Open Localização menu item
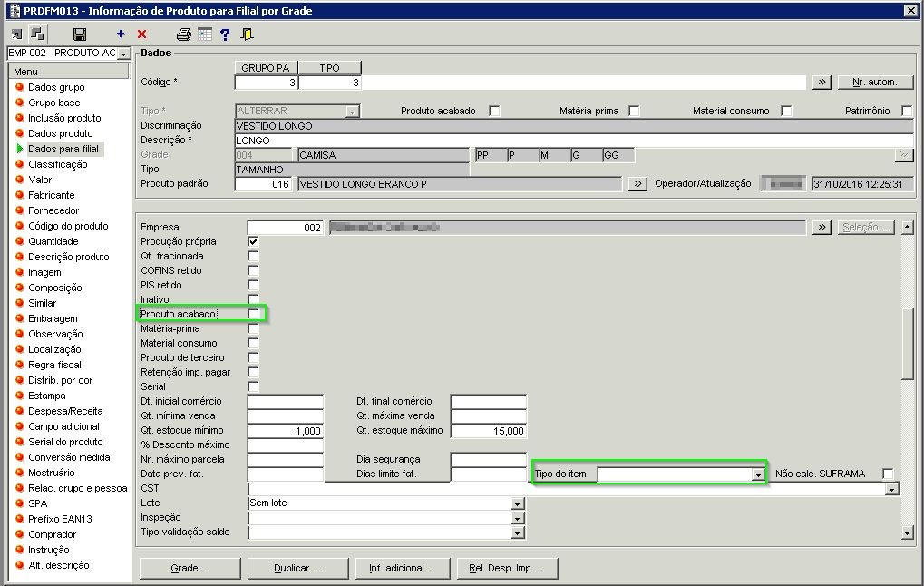This screenshot has width=924, height=586. [54, 349]
